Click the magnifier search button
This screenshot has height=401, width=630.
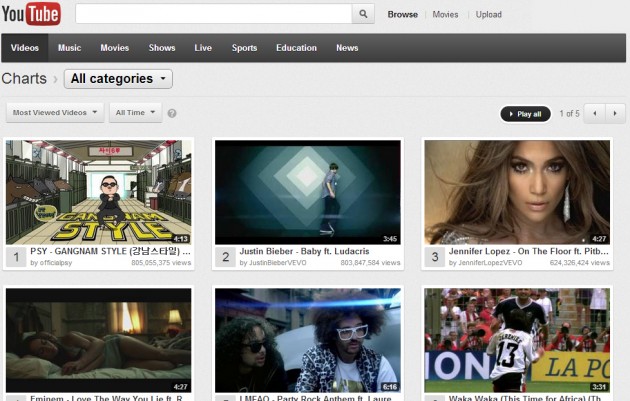363,14
